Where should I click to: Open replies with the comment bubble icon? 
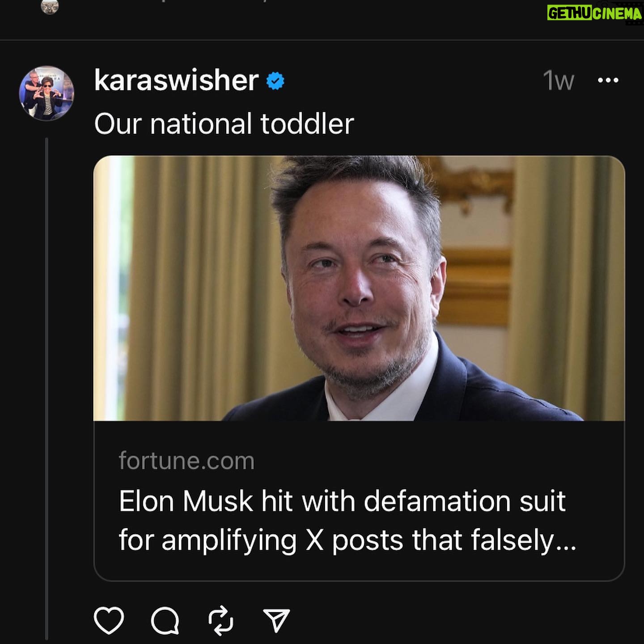coord(165,620)
